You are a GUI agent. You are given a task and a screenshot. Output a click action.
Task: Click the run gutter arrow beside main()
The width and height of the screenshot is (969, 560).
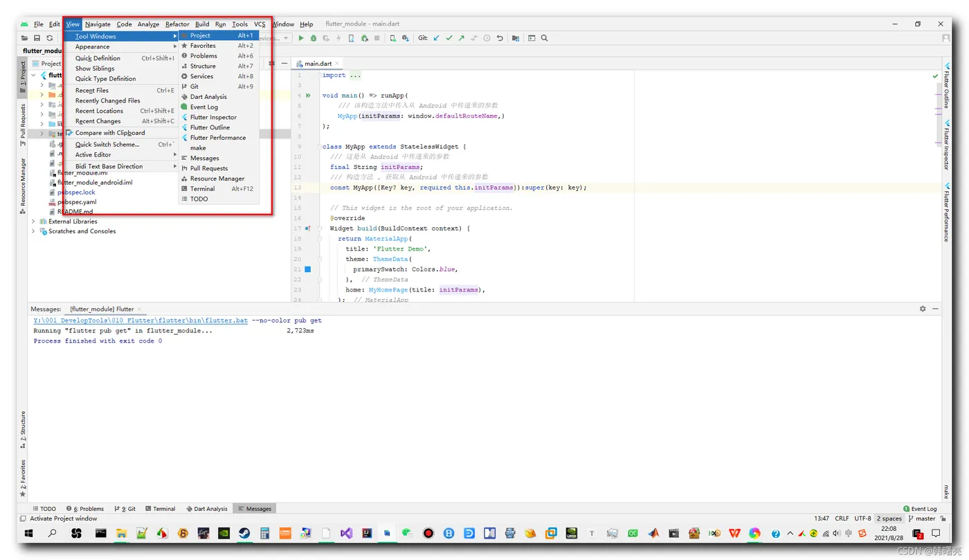[307, 96]
